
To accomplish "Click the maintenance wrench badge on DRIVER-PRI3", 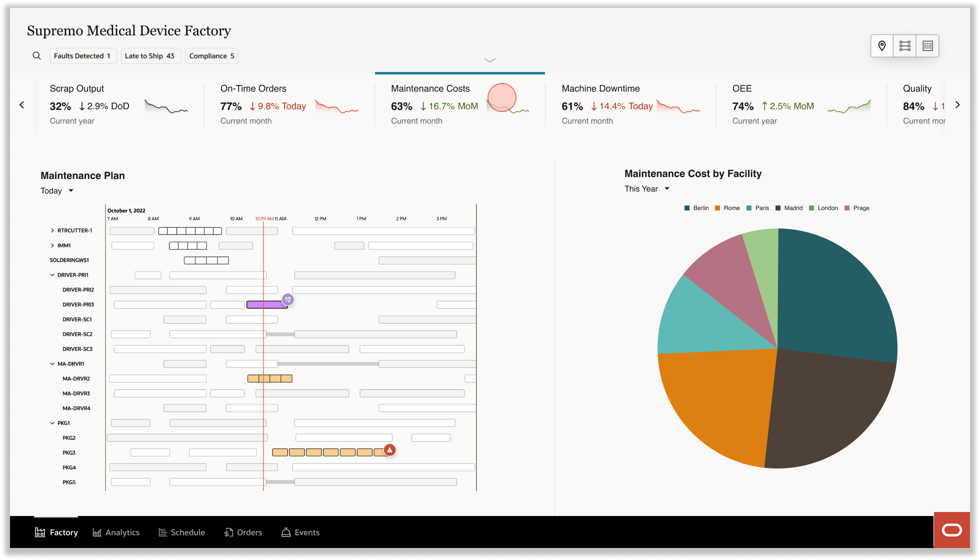I will point(287,299).
